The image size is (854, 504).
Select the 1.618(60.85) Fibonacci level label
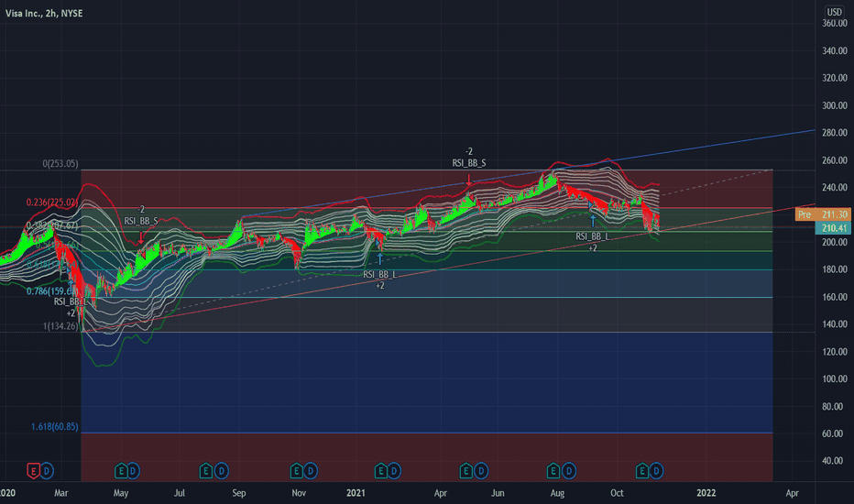click(54, 427)
